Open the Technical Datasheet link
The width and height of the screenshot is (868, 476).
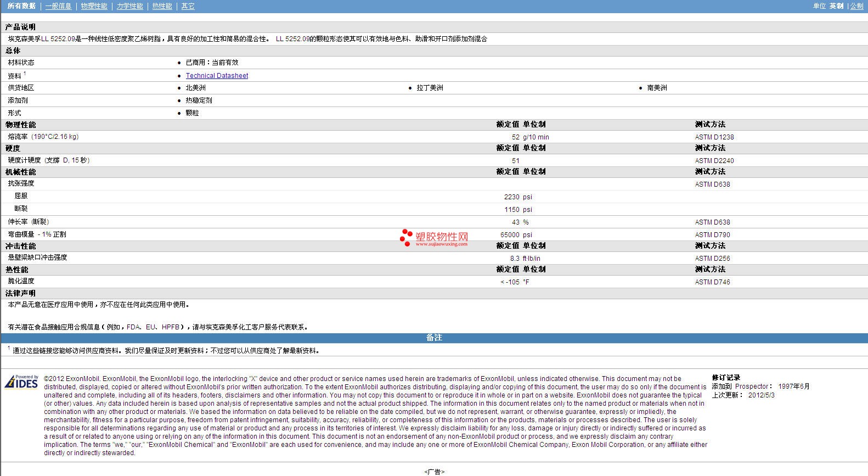pos(217,76)
